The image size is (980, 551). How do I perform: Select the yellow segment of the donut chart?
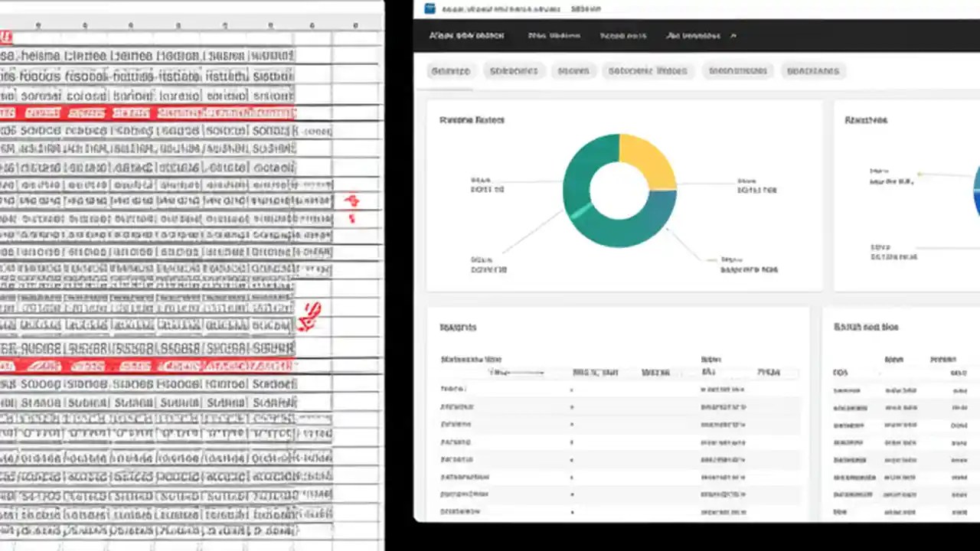647,157
